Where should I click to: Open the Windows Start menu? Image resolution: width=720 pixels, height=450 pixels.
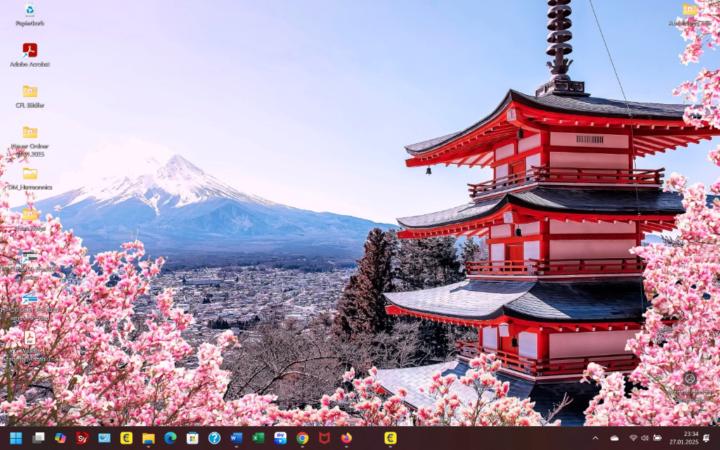coord(16,438)
